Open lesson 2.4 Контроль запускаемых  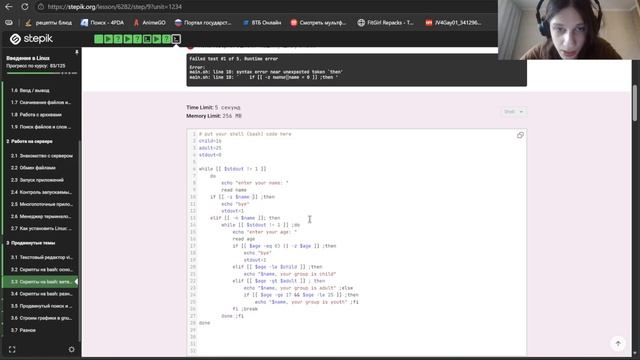click(x=40, y=192)
